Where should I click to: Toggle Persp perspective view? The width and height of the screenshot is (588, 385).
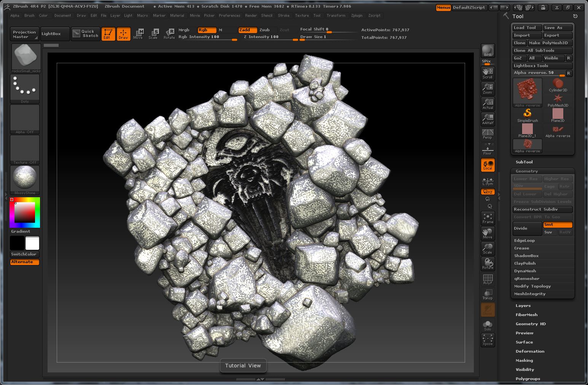(488, 134)
